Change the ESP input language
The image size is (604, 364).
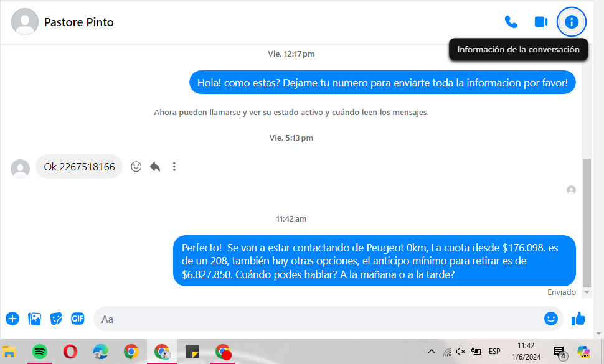[x=494, y=352]
